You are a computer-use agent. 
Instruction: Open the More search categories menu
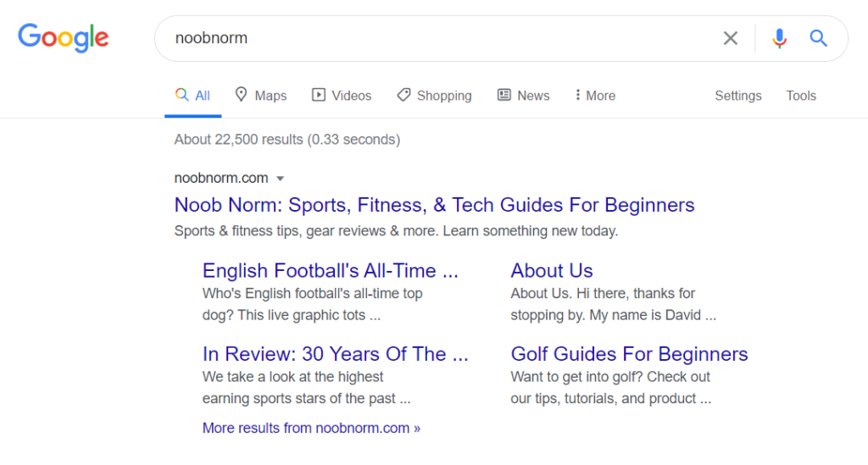pyautogui.click(x=595, y=96)
